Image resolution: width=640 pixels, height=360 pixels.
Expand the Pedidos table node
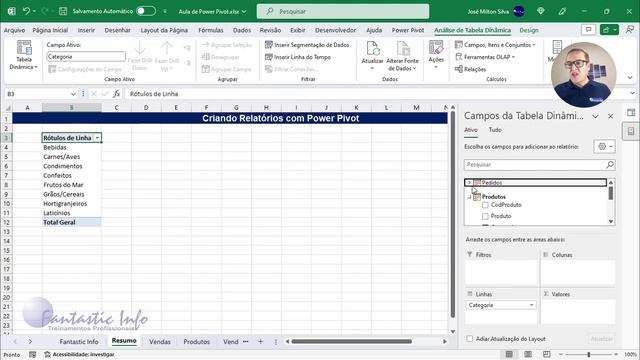469,182
